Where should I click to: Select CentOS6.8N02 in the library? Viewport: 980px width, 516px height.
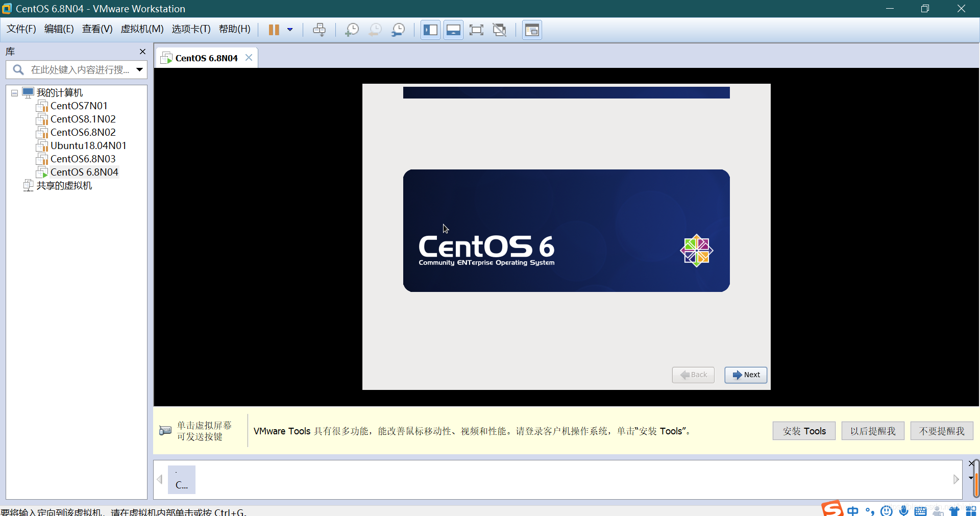pos(83,132)
